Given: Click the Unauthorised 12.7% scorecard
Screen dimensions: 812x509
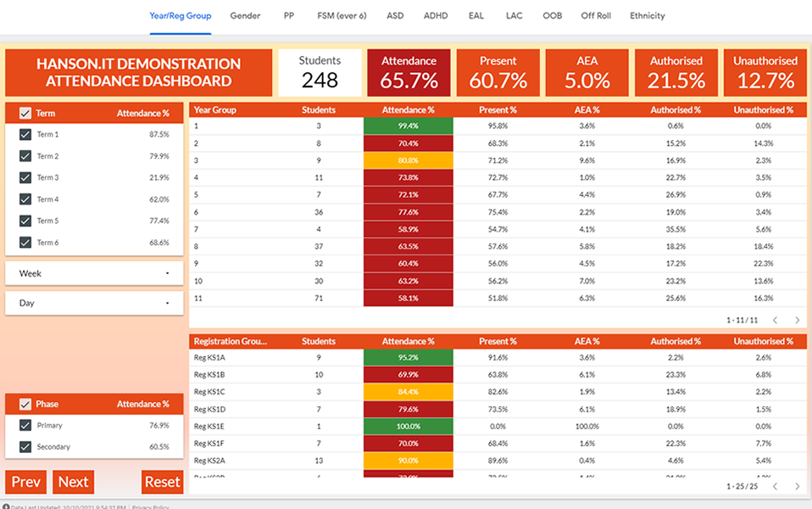Looking at the screenshot, I should pyautogui.click(x=765, y=73).
